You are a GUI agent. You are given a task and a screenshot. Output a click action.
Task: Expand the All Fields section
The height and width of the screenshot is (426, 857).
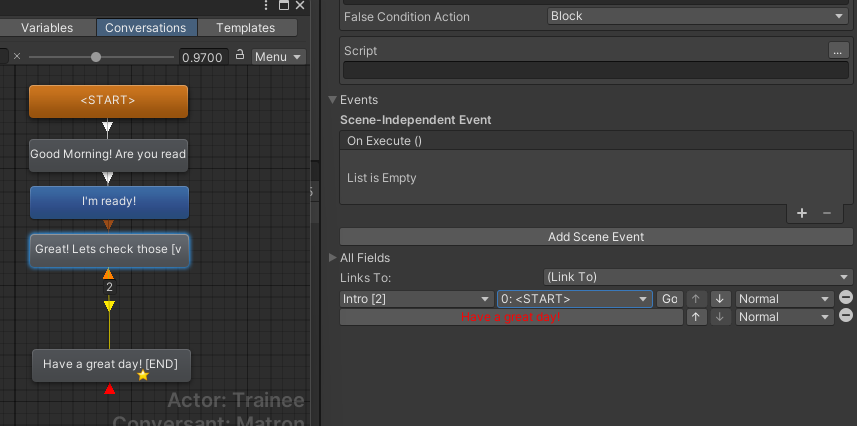(x=332, y=258)
